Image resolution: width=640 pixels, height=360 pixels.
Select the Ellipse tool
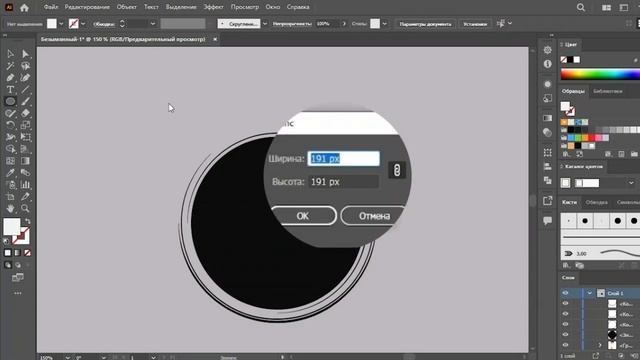pyautogui.click(x=10, y=101)
